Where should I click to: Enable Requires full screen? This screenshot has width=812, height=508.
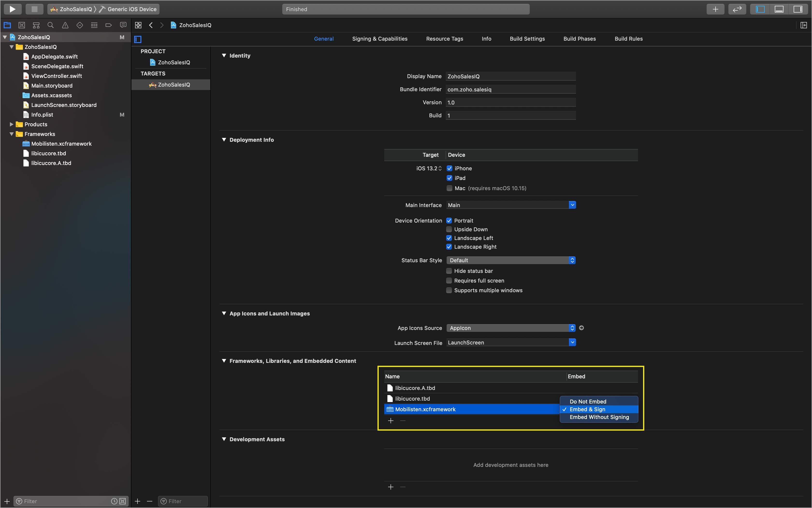point(449,281)
